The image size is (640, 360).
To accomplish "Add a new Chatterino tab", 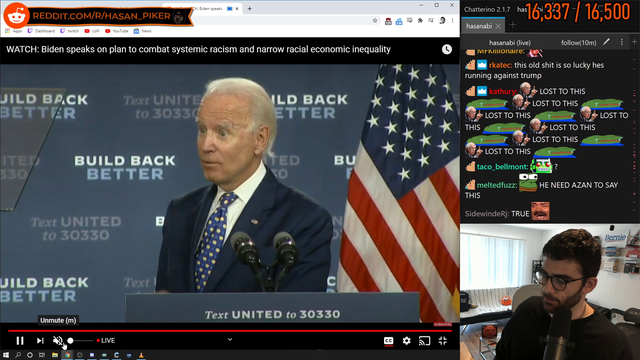I will coord(513,25).
